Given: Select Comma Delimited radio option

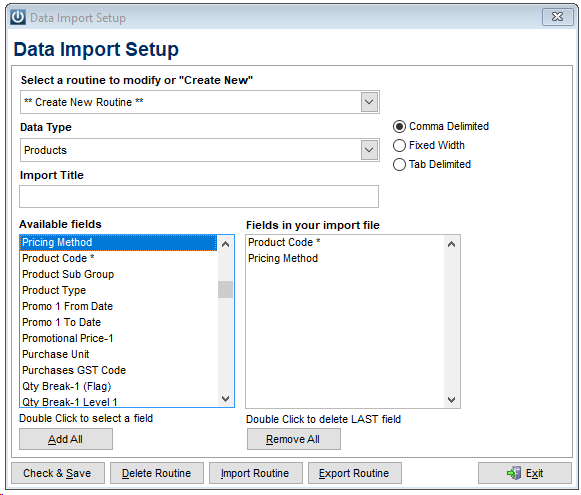Looking at the screenshot, I should (399, 127).
